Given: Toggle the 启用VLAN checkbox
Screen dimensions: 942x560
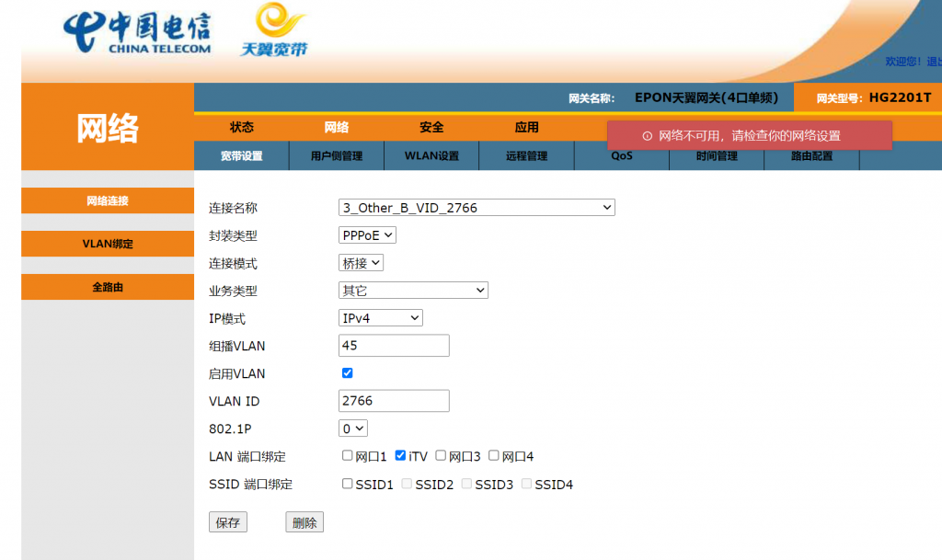Looking at the screenshot, I should 347,373.
